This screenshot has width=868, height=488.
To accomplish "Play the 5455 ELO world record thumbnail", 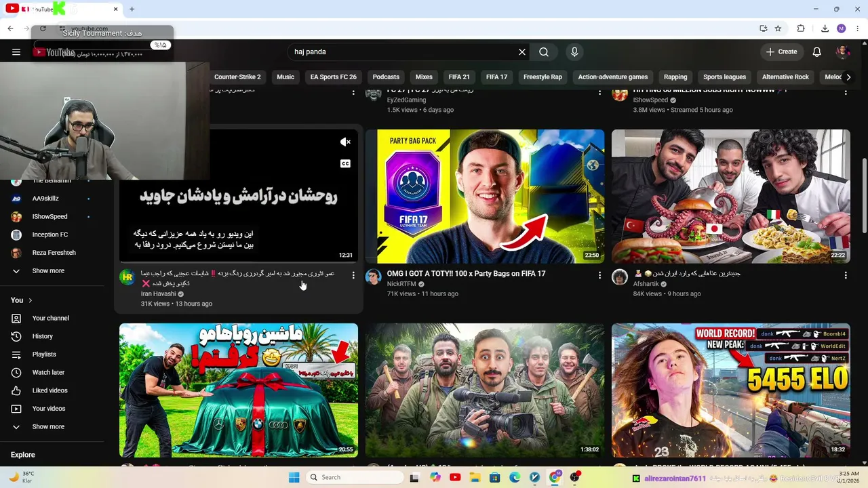I will [731, 390].
